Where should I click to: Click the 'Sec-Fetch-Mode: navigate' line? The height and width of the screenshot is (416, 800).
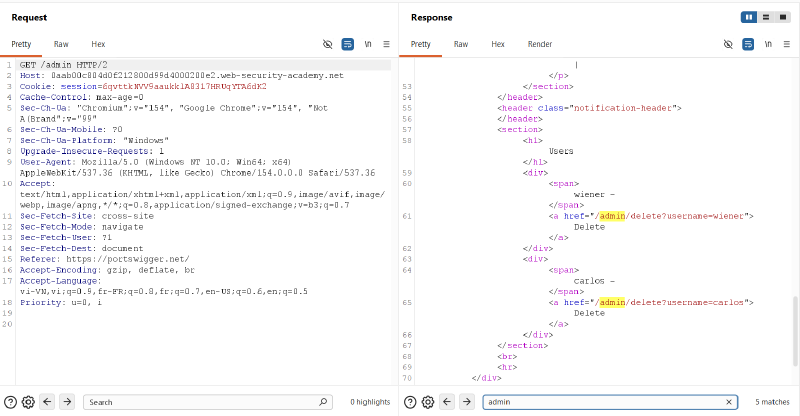[x=82, y=227]
